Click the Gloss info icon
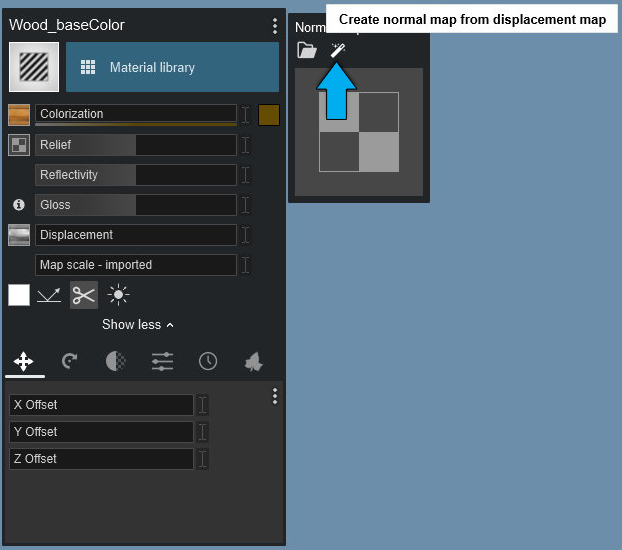The image size is (622, 550). pyautogui.click(x=19, y=205)
